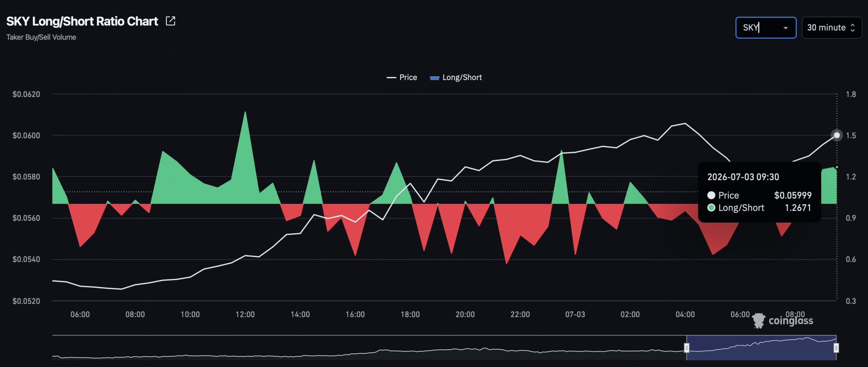Click the tooltip Long/Short value 1.2671
The width and height of the screenshot is (868, 367).
[x=798, y=208]
